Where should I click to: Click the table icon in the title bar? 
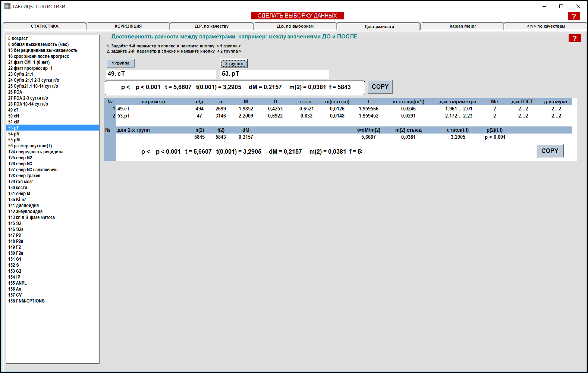tap(7, 6)
